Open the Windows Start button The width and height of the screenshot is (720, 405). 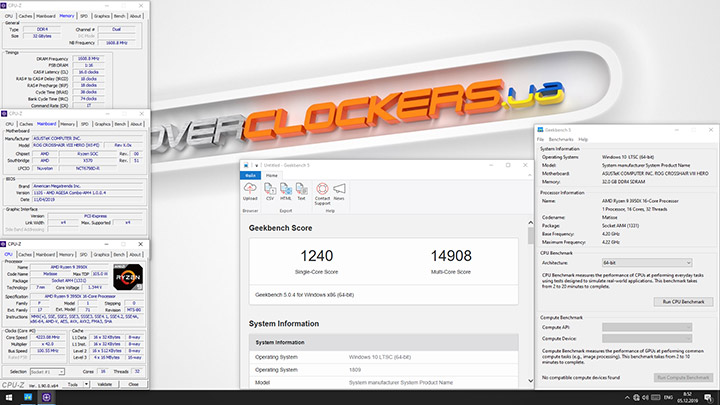point(9,397)
